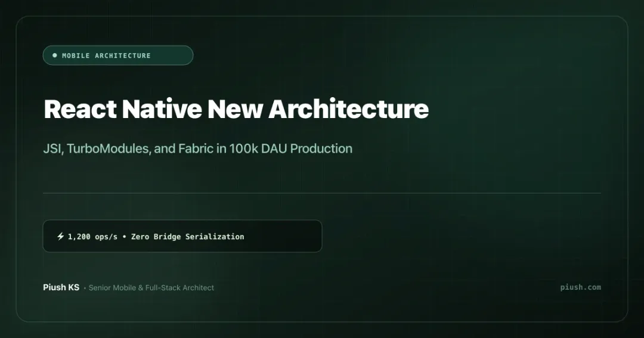Screen dimensions: 644x338
Task: Click the Mobile Architecture category badge
Action: tap(118, 55)
